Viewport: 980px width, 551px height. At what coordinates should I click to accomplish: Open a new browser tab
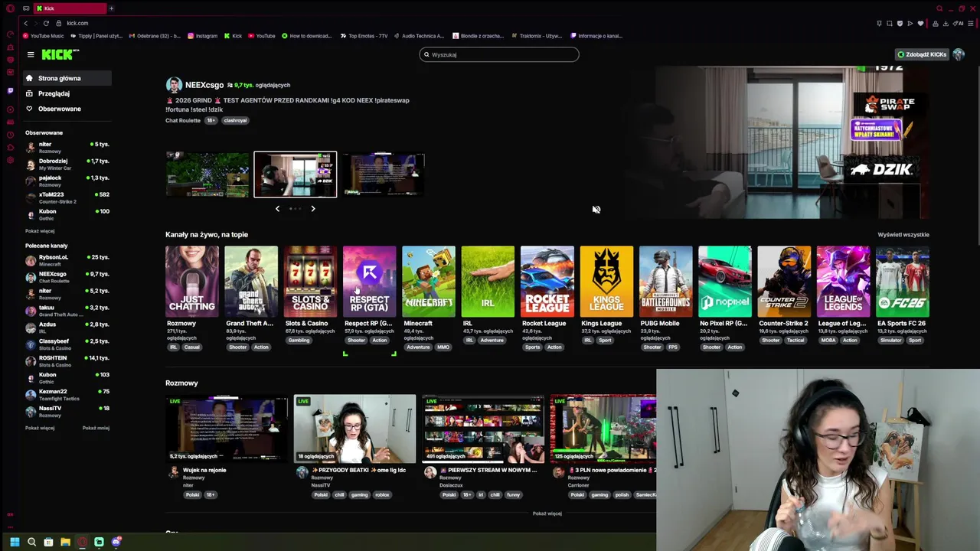111,8
